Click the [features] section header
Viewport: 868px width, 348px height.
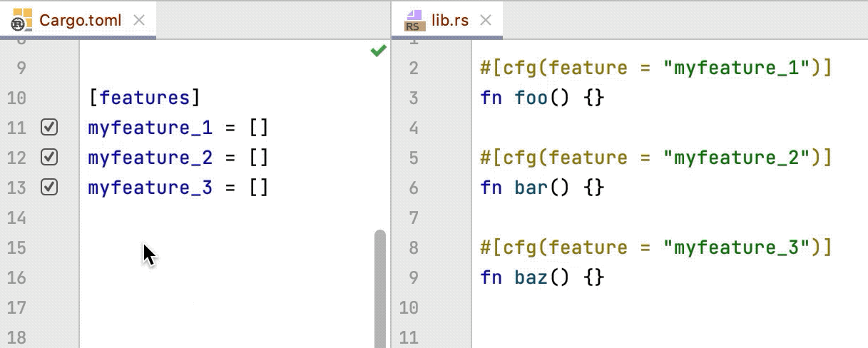[144, 98]
